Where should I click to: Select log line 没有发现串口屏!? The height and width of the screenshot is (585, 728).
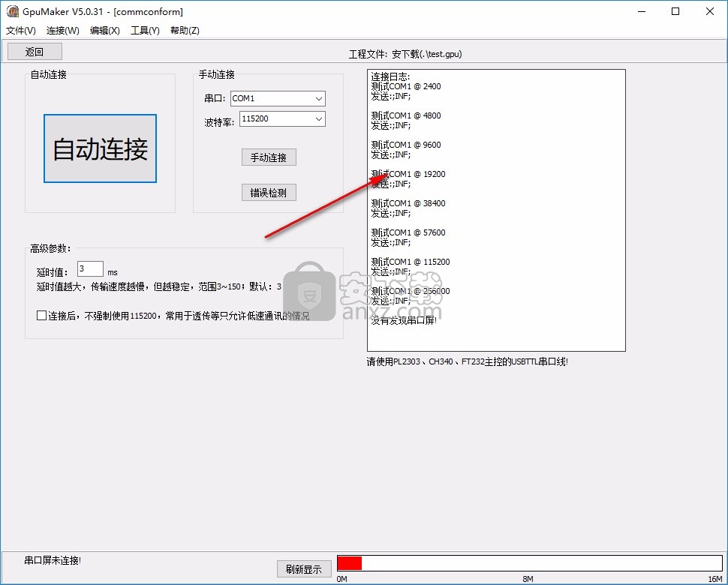(404, 320)
